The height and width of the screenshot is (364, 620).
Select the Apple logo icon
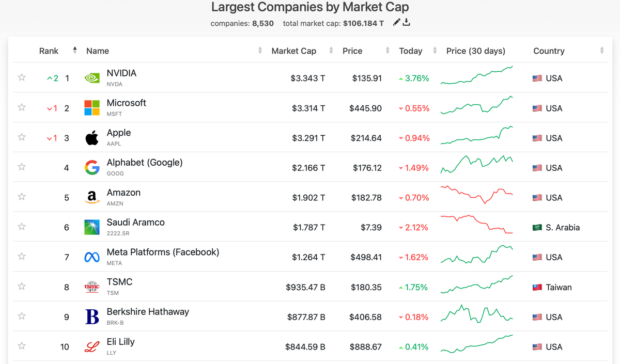click(x=91, y=137)
